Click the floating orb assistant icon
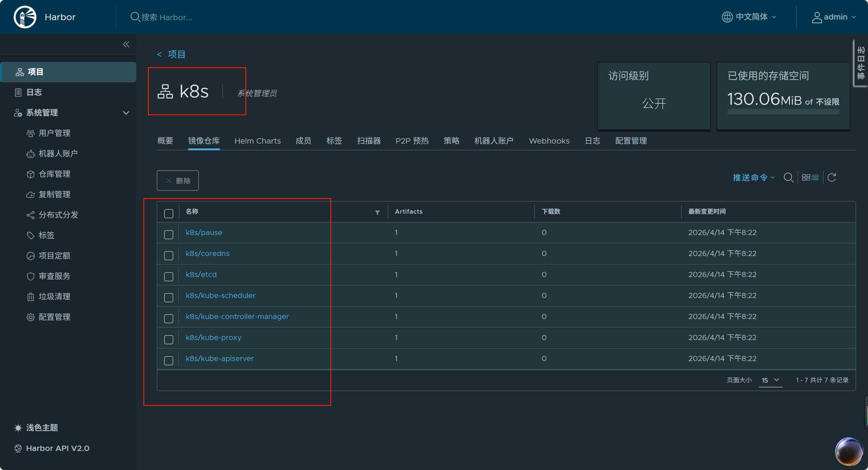 click(x=849, y=452)
